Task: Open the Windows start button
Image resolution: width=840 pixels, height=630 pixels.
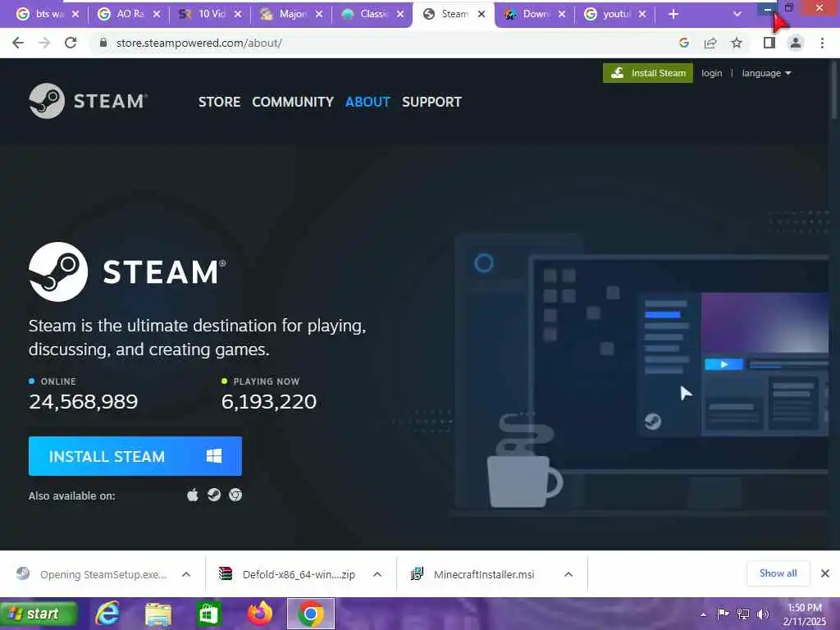Action: pyautogui.click(x=39, y=614)
